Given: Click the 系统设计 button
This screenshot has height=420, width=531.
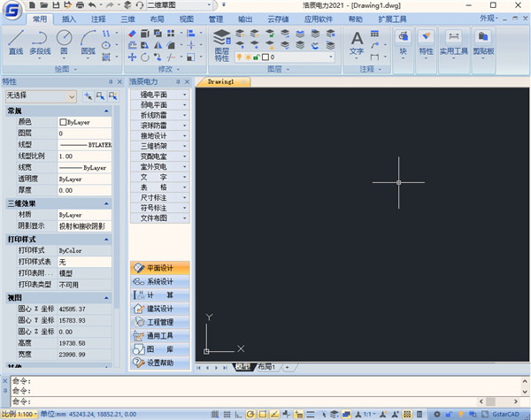Looking at the screenshot, I should click(x=159, y=281).
